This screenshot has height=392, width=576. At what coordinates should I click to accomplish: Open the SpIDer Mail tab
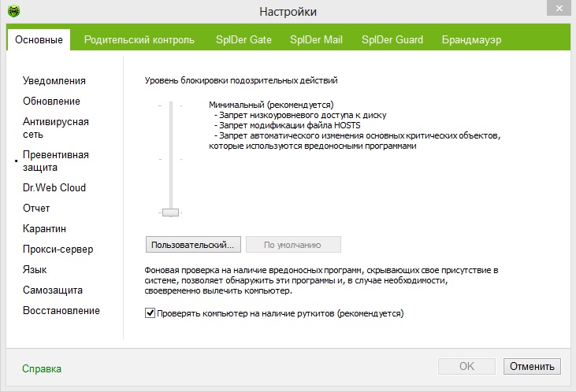coord(316,39)
